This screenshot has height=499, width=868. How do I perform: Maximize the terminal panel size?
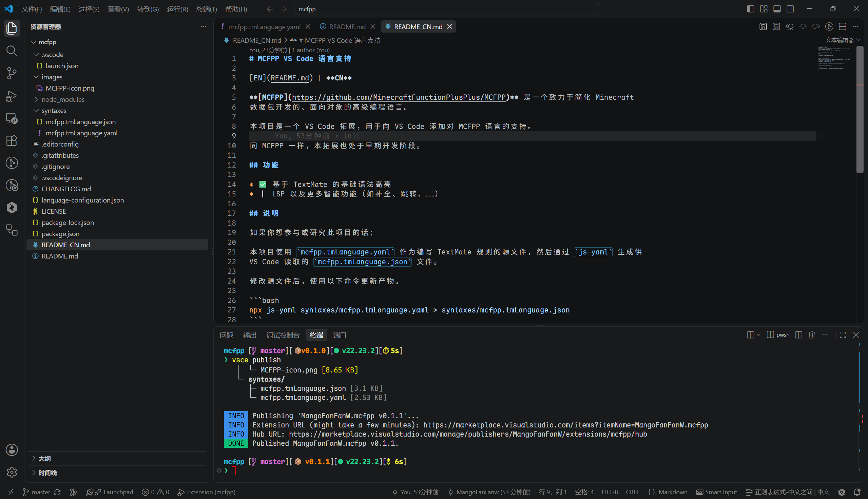click(843, 335)
